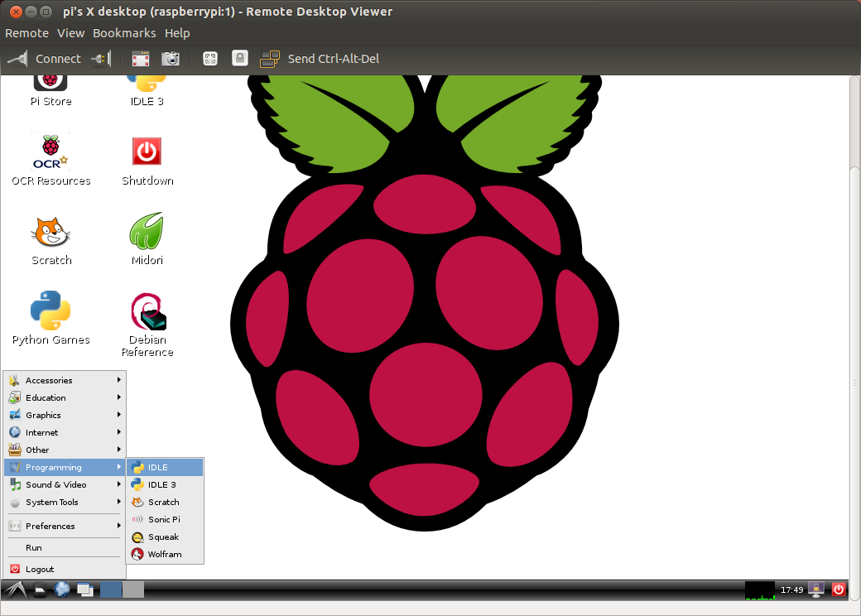
Task: Click the 17:49 clock in the taskbar
Action: (x=791, y=590)
